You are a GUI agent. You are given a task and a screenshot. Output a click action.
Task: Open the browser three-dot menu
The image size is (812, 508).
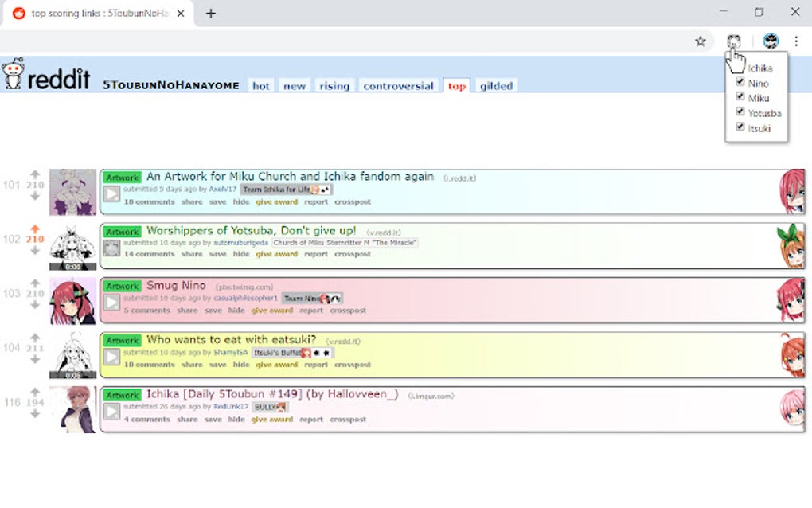795,41
